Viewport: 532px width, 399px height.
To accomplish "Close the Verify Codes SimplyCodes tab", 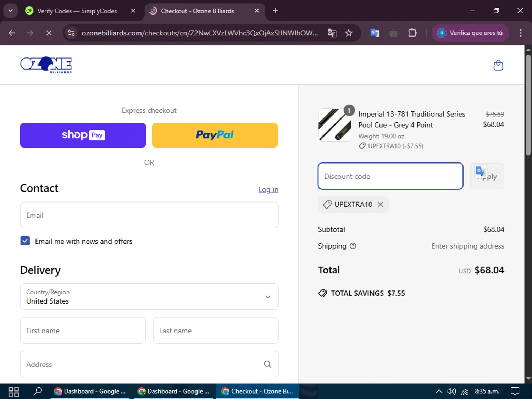I will 133,11.
